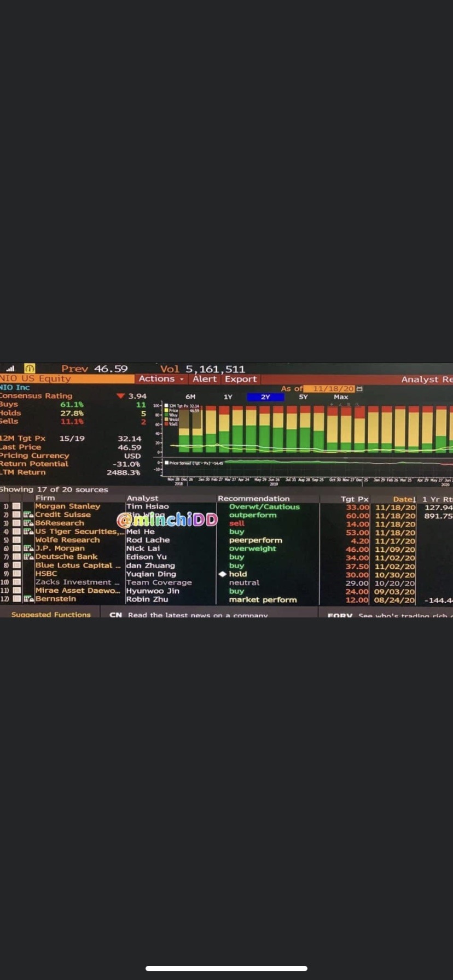Click the Overwt/Cautious recommendation
Viewport: 453px width, 980px height.
[x=264, y=507]
